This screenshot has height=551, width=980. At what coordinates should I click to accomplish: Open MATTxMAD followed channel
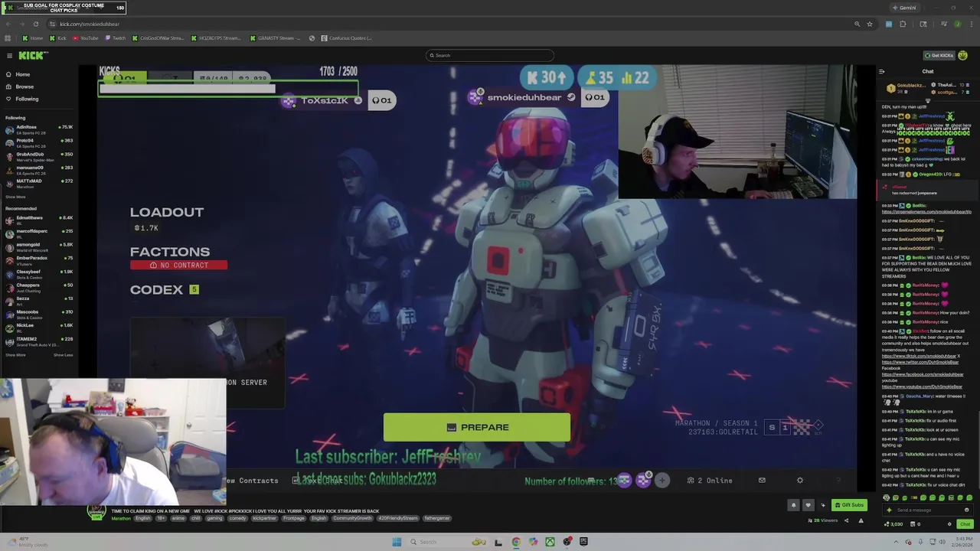click(38, 183)
